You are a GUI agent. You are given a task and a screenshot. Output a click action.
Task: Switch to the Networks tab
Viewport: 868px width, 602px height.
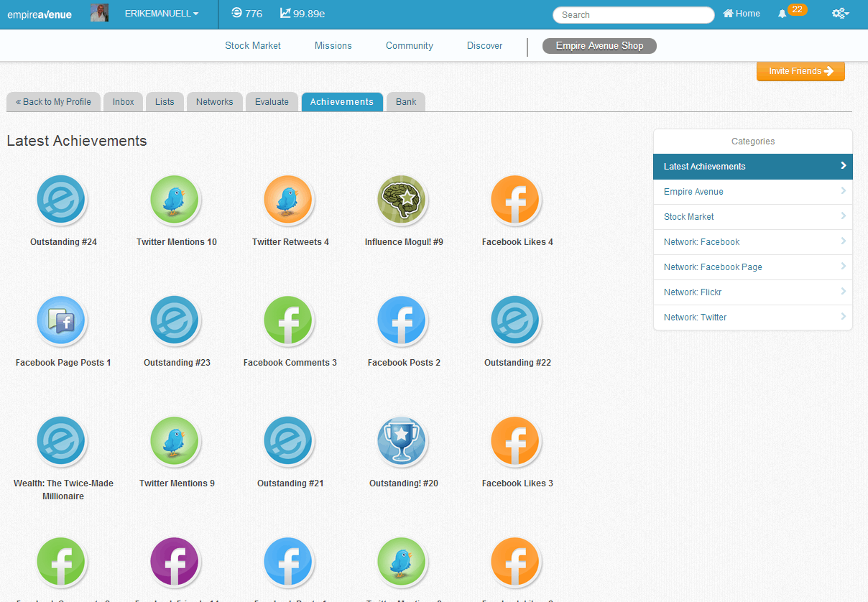tap(215, 102)
